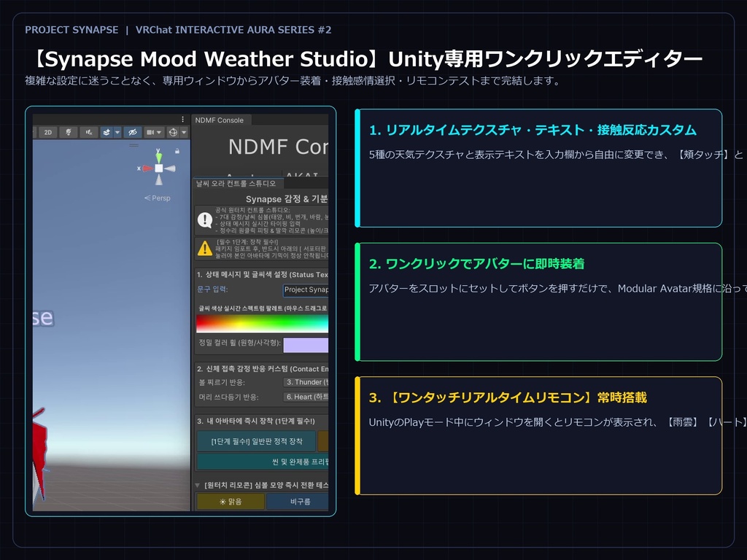Select the NDMF Console tab
Screen dimensions: 747x560
[x=220, y=120]
